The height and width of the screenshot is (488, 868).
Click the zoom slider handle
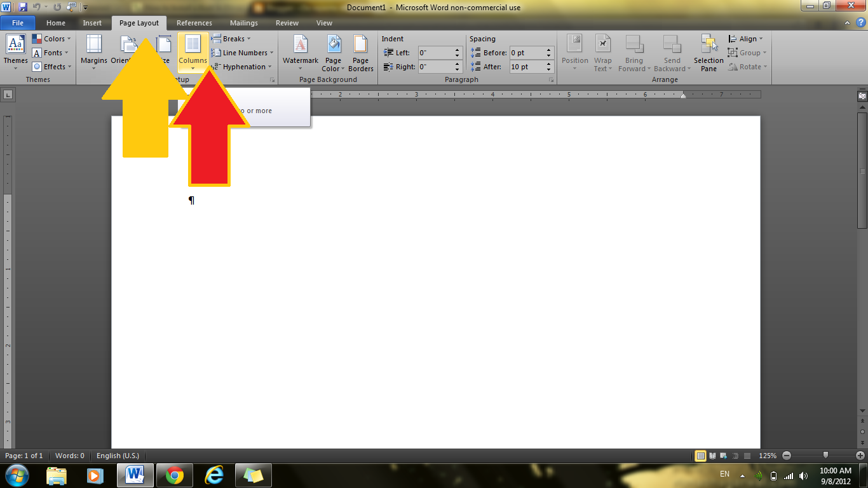[825, 456]
